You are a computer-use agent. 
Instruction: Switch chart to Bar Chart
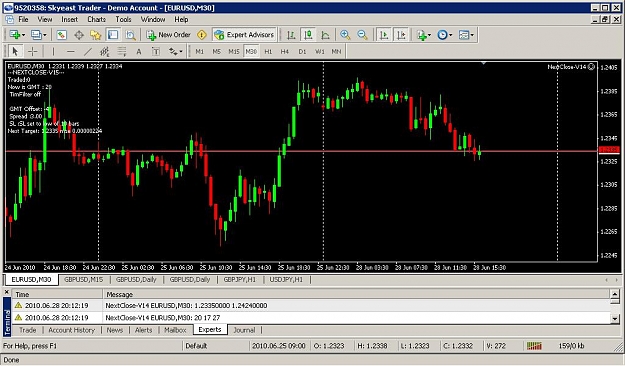coord(291,35)
